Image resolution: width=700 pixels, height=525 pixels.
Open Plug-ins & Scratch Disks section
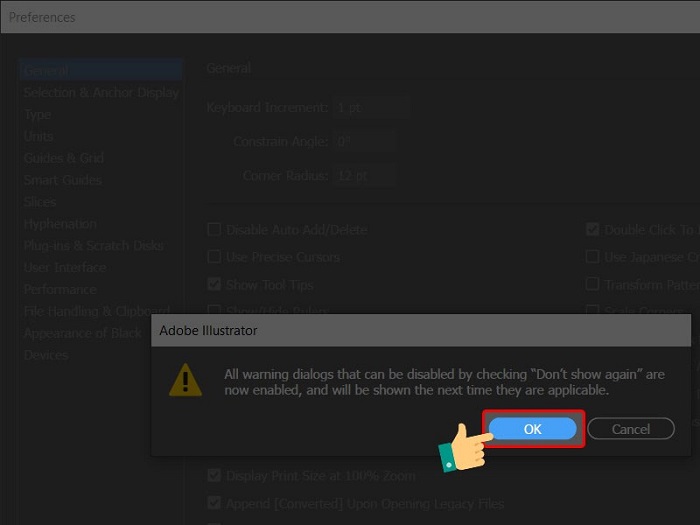pos(93,246)
